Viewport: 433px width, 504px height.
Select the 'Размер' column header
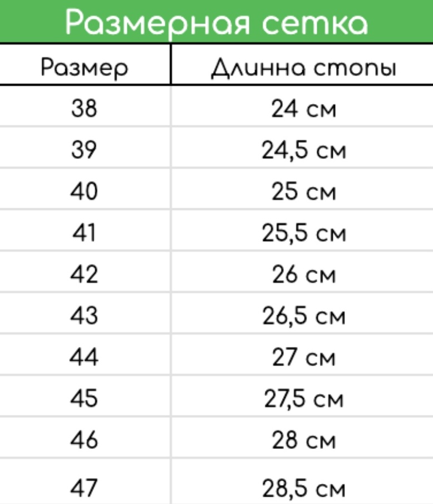tap(85, 68)
